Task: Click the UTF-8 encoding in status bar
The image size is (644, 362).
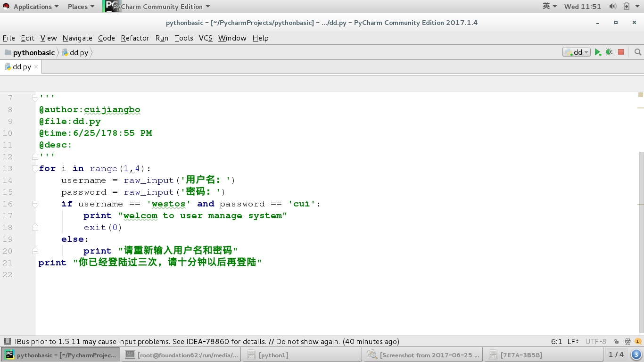Action: 596,342
